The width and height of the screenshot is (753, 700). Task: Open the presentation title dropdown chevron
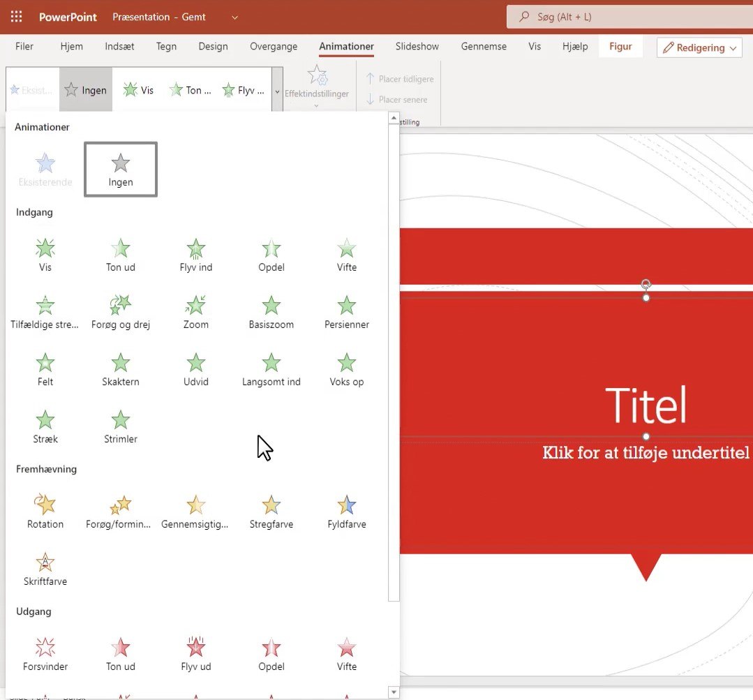click(x=234, y=17)
